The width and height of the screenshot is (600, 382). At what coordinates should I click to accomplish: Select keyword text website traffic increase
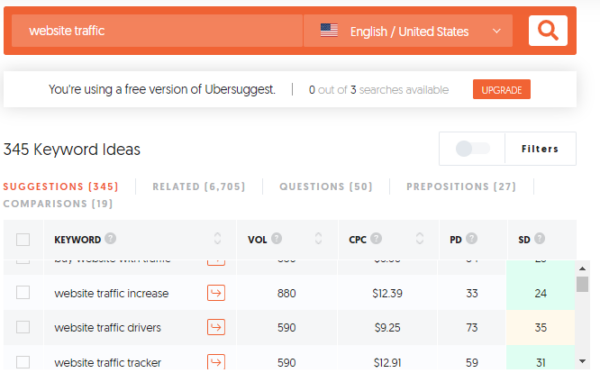[111, 293]
